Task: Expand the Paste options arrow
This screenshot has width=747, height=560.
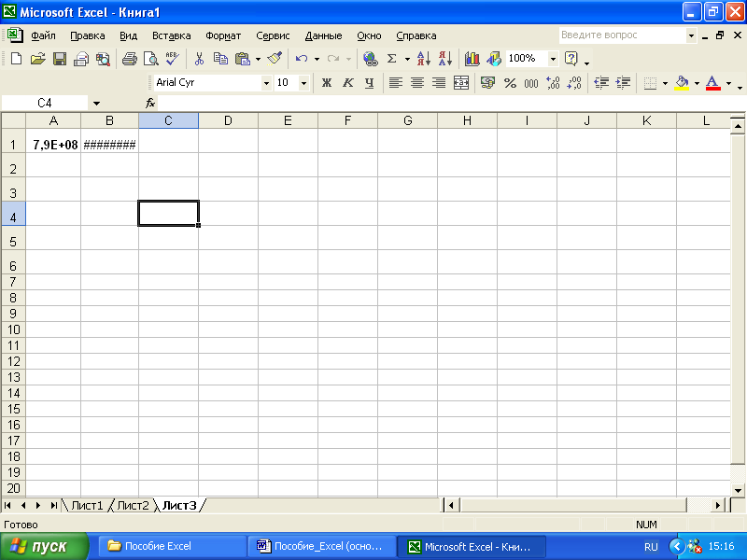Action: (x=258, y=59)
